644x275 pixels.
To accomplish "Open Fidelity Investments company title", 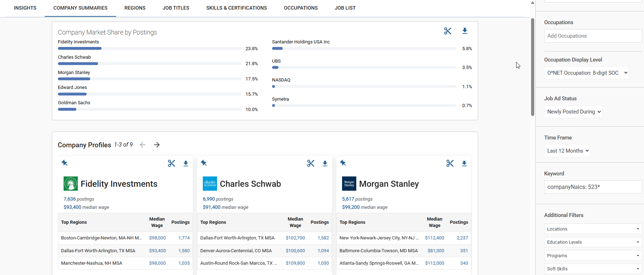I will pos(119,184).
